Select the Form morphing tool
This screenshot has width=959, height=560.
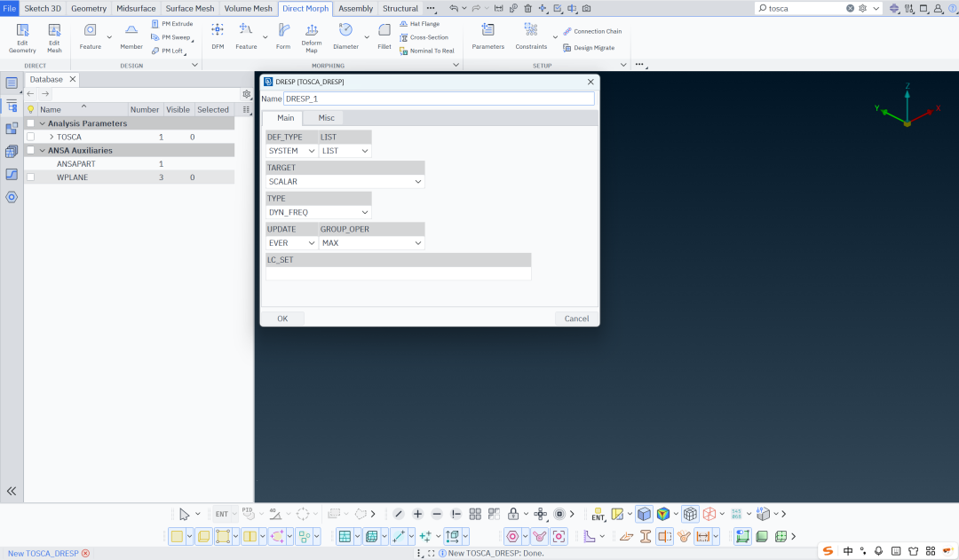[283, 38]
